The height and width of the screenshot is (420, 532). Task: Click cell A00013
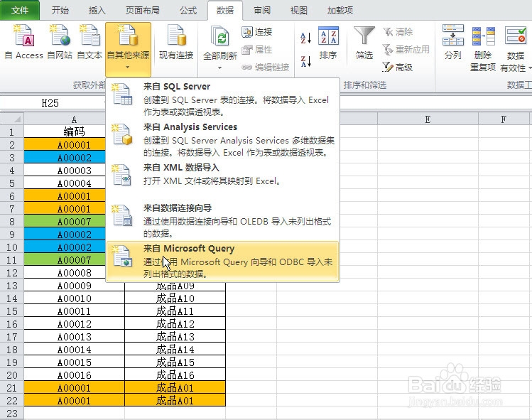tap(75, 337)
